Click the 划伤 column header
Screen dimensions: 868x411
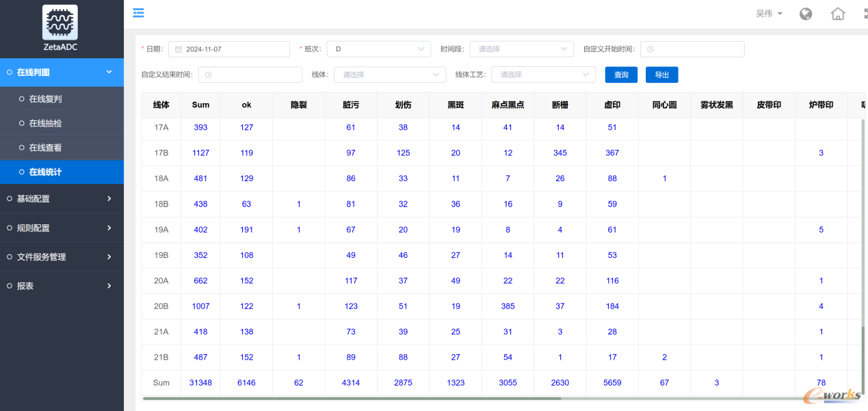pyautogui.click(x=403, y=105)
